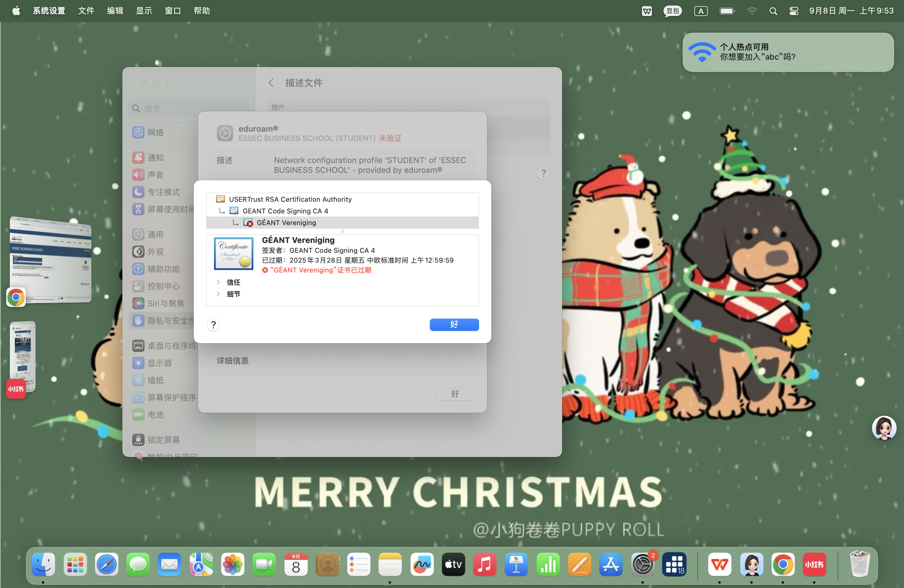The width and height of the screenshot is (904, 588).
Task: Select GÉANT Vereniging certificate row
Action: [x=286, y=223]
